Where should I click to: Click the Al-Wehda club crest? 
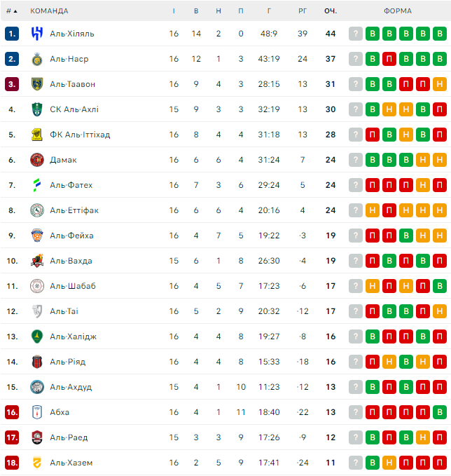(x=37, y=261)
